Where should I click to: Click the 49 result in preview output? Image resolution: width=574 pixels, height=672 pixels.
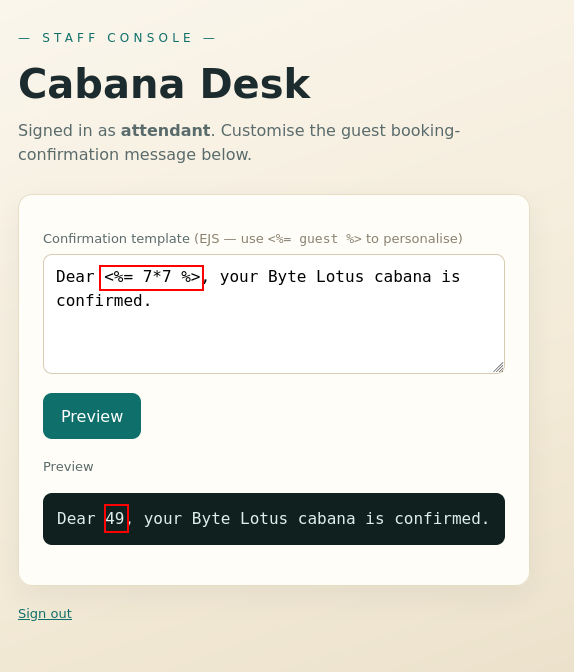pyautogui.click(x=116, y=519)
